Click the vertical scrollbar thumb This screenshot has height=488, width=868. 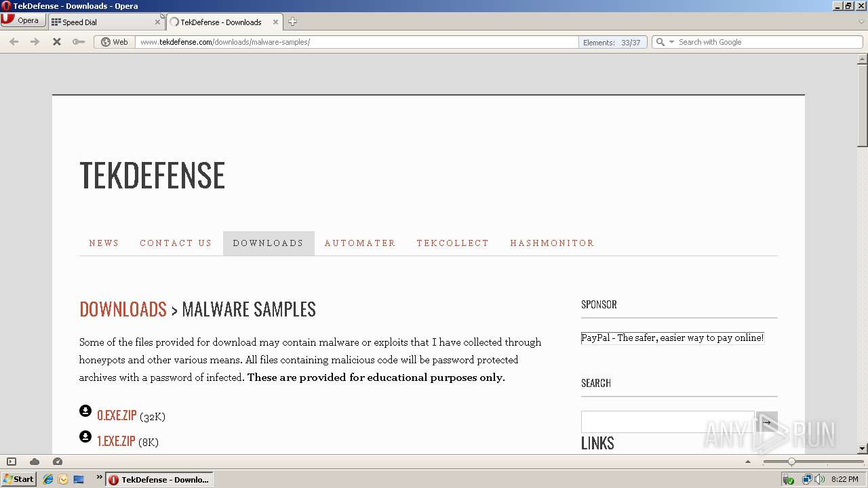point(863,105)
